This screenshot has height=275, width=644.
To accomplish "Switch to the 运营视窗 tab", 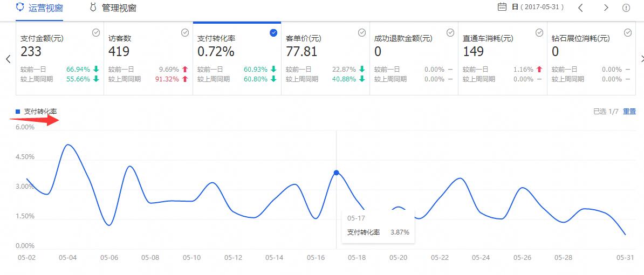I will pyautogui.click(x=45, y=8).
